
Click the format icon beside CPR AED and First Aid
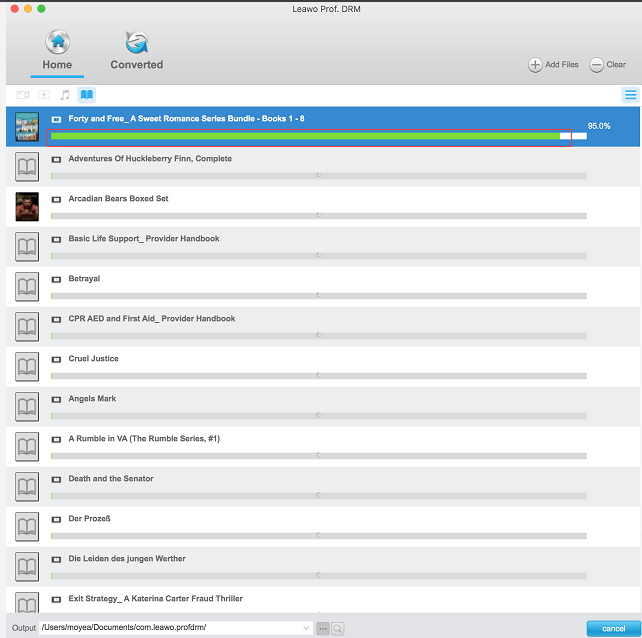point(56,319)
